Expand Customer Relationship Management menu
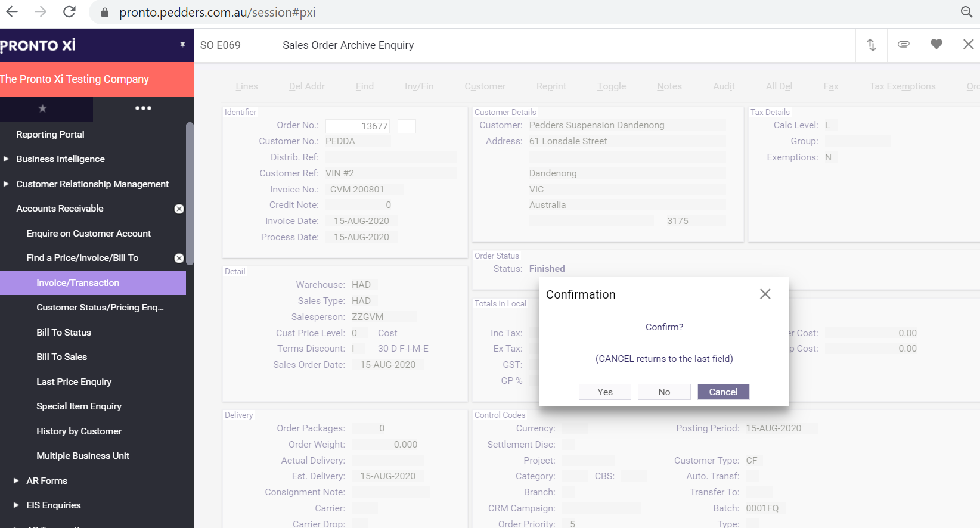This screenshot has height=528, width=980. tap(7, 184)
